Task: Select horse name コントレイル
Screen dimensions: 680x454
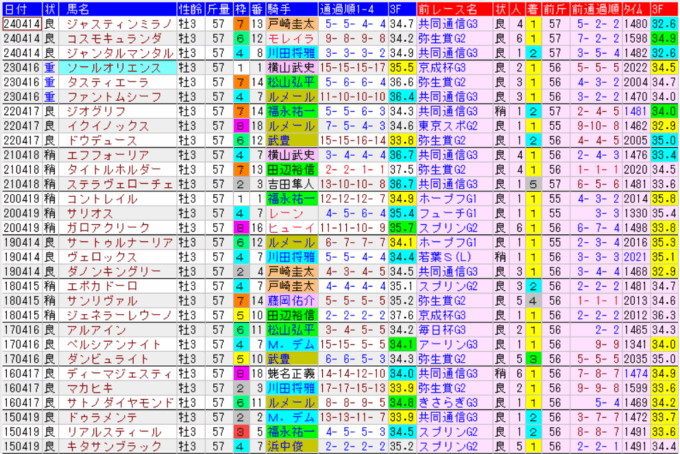Action: pyautogui.click(x=102, y=199)
